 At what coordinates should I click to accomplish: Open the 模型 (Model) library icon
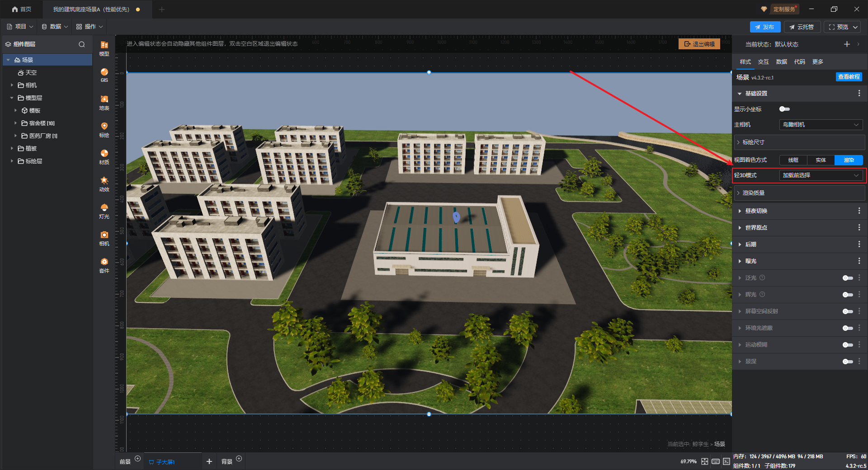[104, 48]
